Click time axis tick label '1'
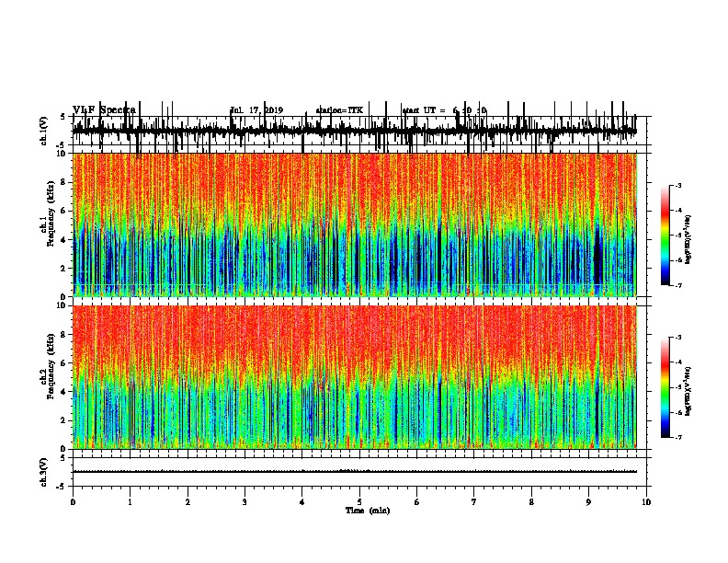Screen dimensions: 728x563 [131, 502]
